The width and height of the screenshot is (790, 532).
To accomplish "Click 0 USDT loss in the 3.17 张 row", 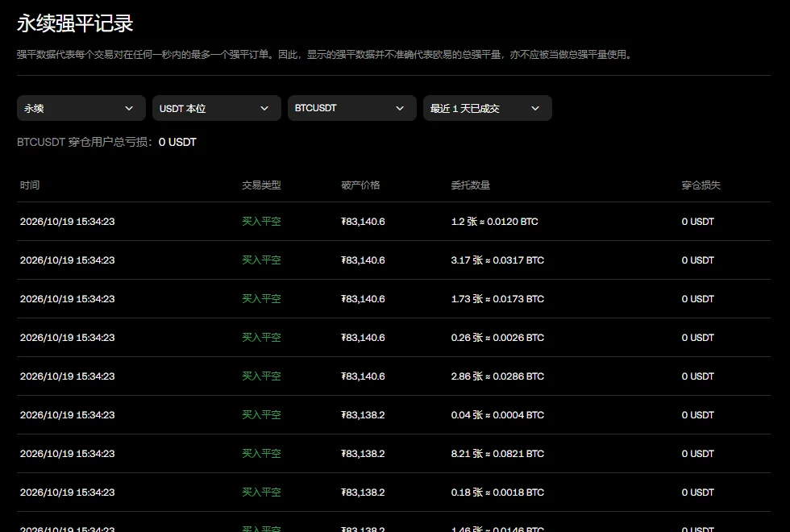I will tap(698, 260).
